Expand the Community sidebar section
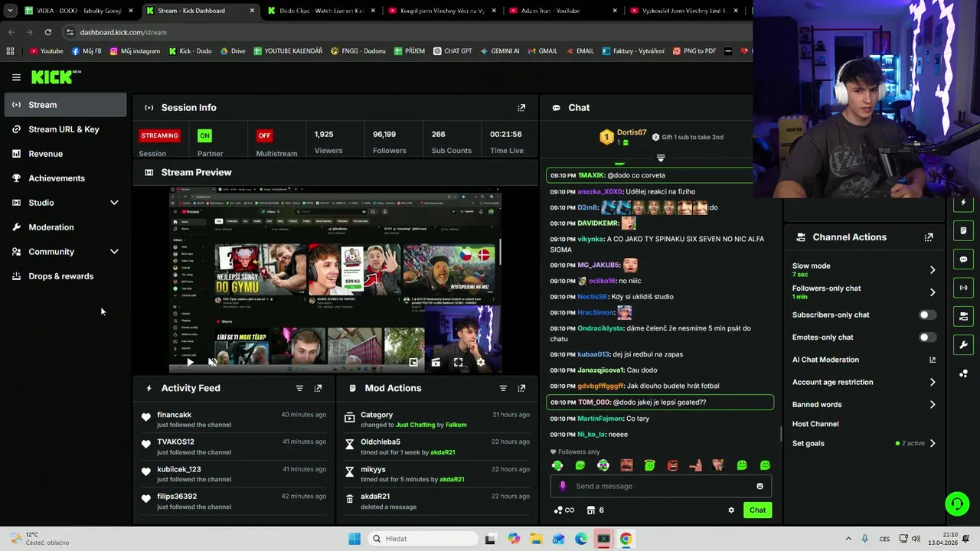 [114, 252]
